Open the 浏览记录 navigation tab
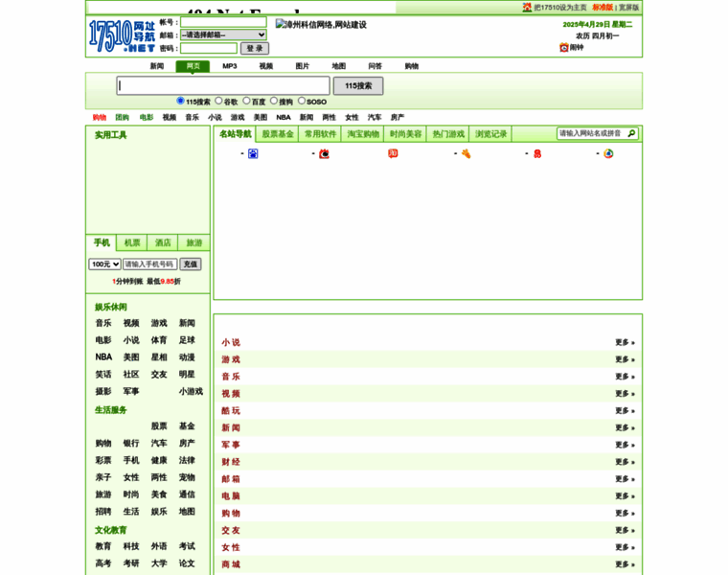 (491, 134)
